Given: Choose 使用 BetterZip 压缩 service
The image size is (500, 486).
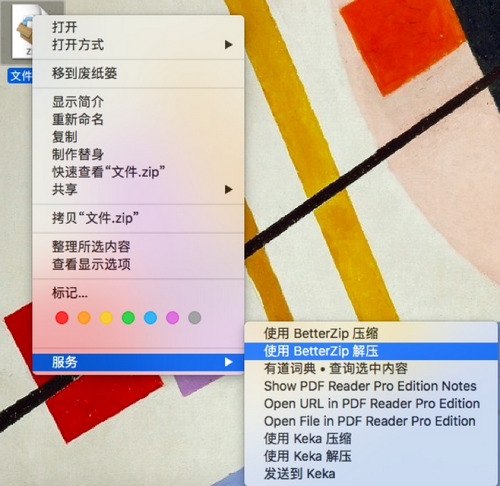Looking at the screenshot, I should (x=371, y=333).
